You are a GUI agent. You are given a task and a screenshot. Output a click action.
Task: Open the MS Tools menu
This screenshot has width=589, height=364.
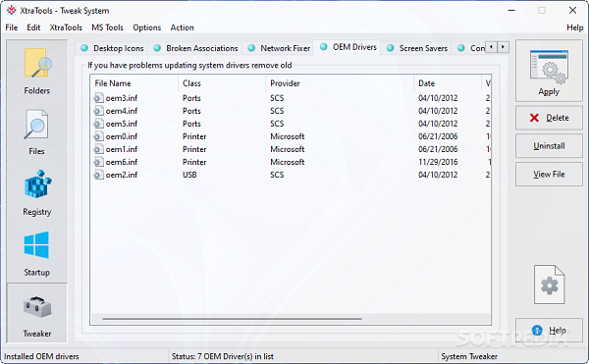[x=107, y=27]
